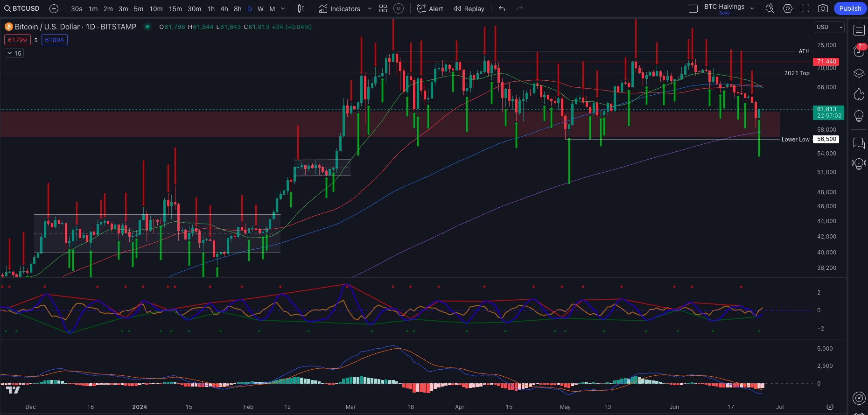868x415 pixels.
Task: Click the Publish button
Action: point(850,8)
